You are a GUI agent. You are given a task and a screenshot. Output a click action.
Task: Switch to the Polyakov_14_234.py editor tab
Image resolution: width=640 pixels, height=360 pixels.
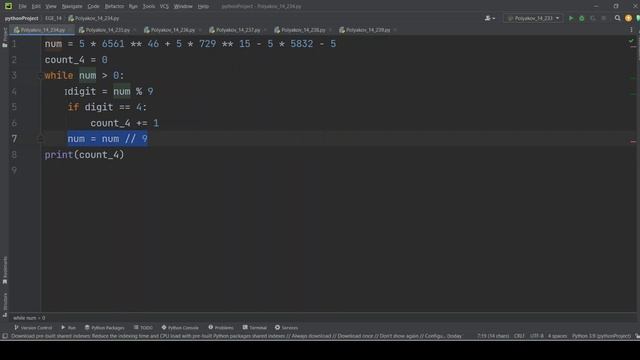coord(42,30)
